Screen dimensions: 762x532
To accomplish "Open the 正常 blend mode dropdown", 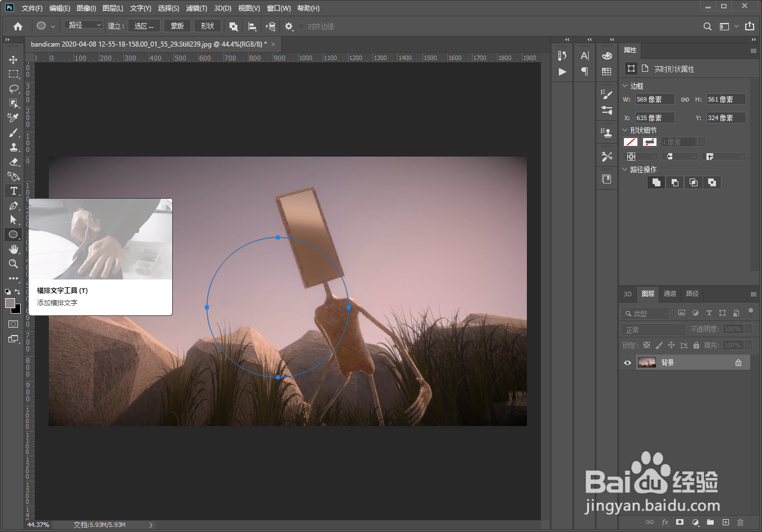I will tap(653, 329).
